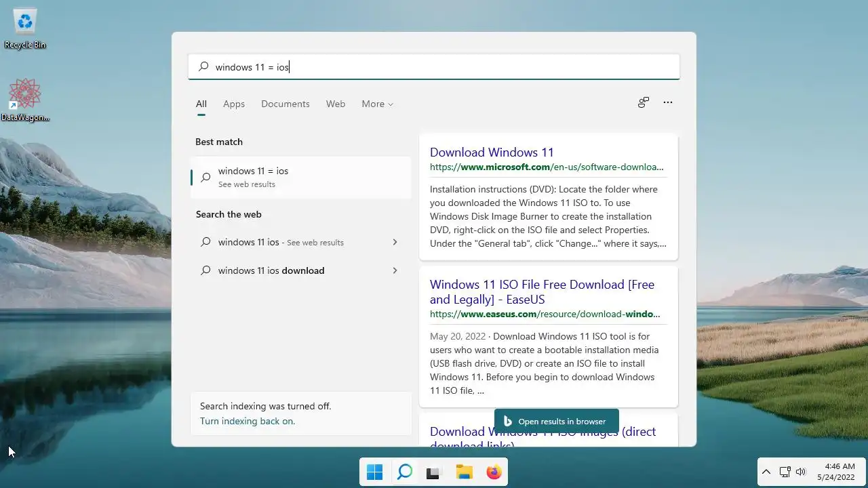Click 'Open results in browser' button
The width and height of the screenshot is (868, 488).
pos(556,421)
